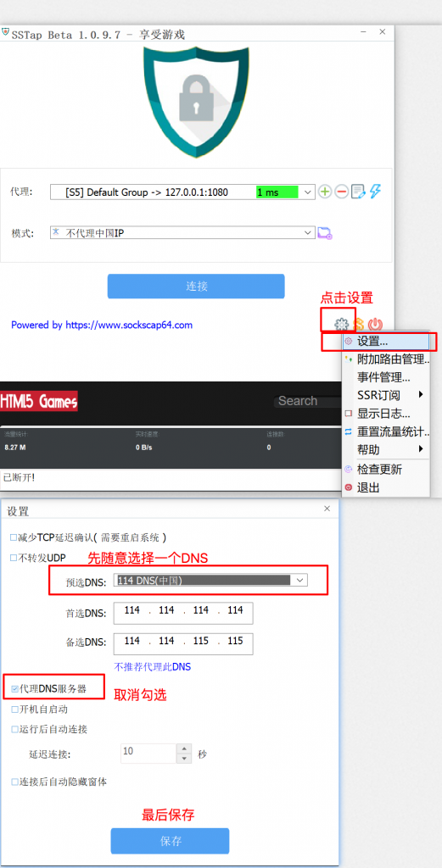Click the HTML5 Games banner
This screenshot has width=442, height=868.
click(x=39, y=401)
